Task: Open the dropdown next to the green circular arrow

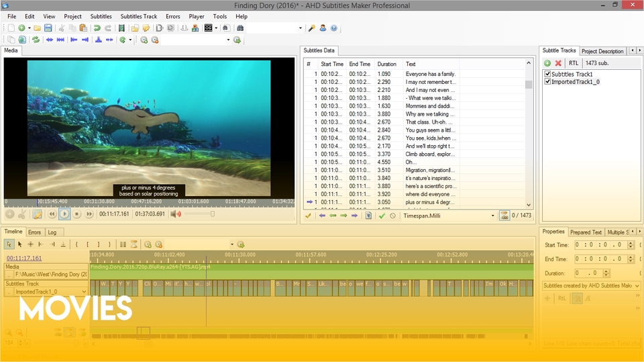Action: [x=130, y=40]
